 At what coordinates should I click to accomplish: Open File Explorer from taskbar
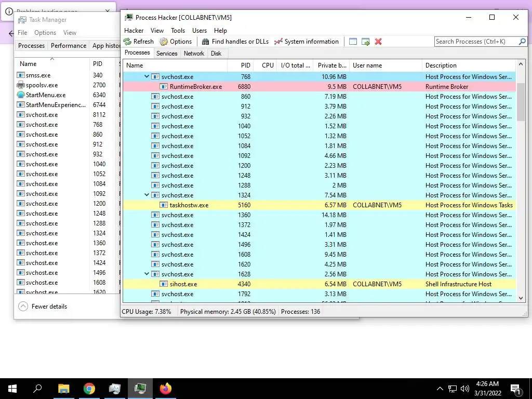[64, 389]
